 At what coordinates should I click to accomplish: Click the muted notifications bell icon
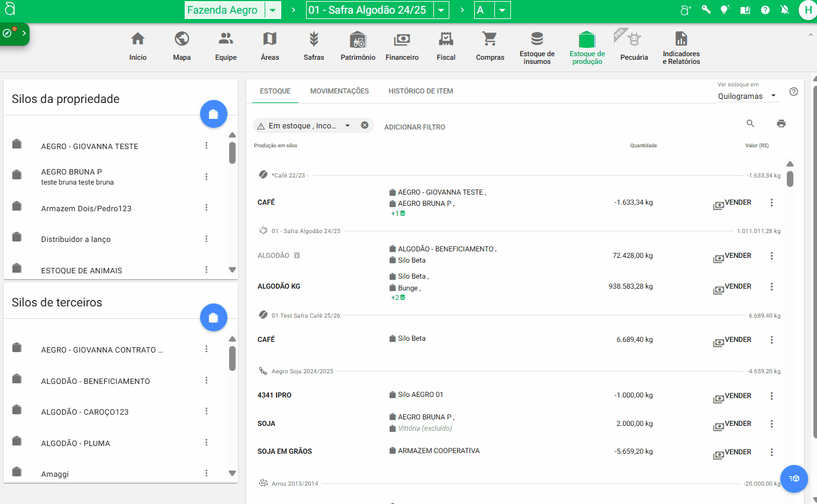pos(784,10)
